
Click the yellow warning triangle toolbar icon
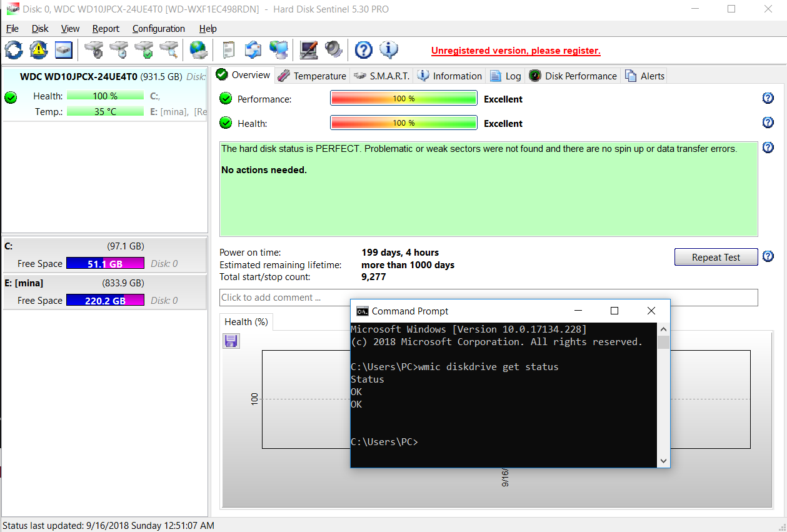click(x=39, y=50)
